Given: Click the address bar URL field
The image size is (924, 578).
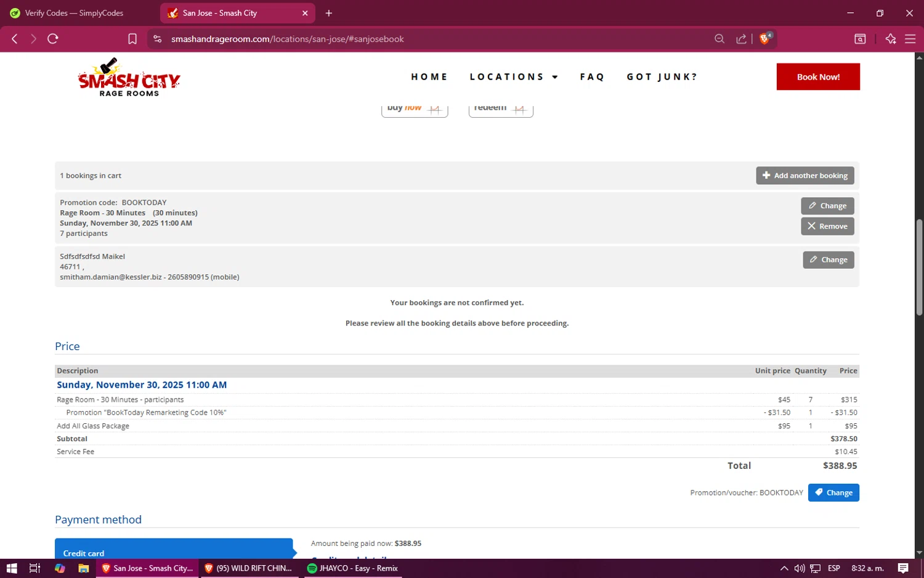Looking at the screenshot, I should pyautogui.click(x=431, y=39).
